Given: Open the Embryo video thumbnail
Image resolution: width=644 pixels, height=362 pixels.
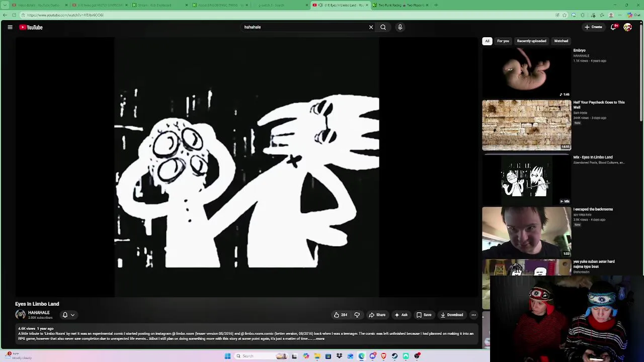Looking at the screenshot, I should (x=527, y=72).
